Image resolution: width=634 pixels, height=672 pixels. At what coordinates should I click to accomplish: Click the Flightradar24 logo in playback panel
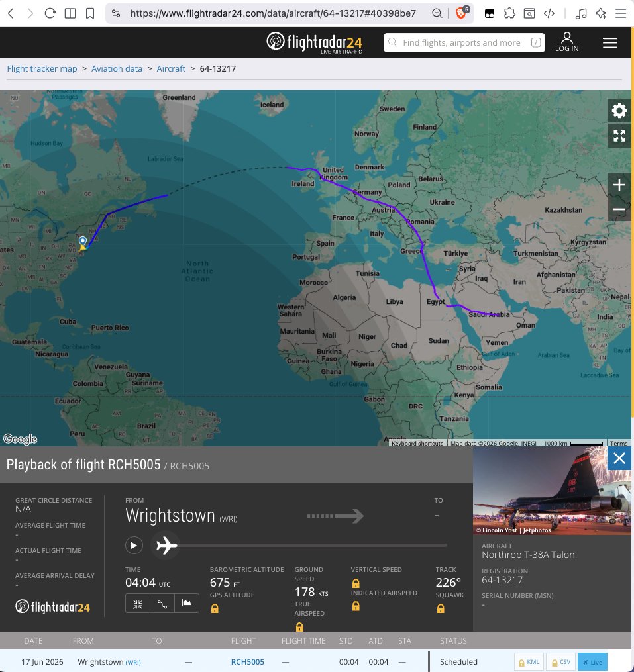click(x=53, y=606)
